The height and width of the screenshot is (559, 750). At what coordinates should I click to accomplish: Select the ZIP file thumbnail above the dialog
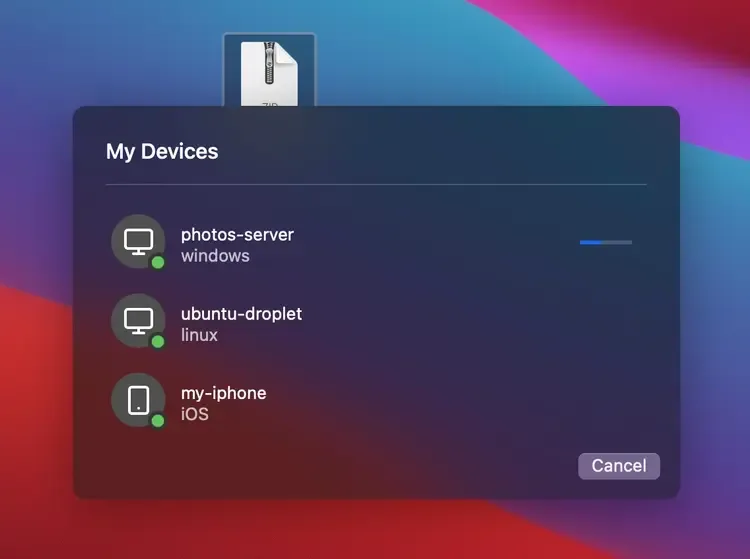coord(269,70)
